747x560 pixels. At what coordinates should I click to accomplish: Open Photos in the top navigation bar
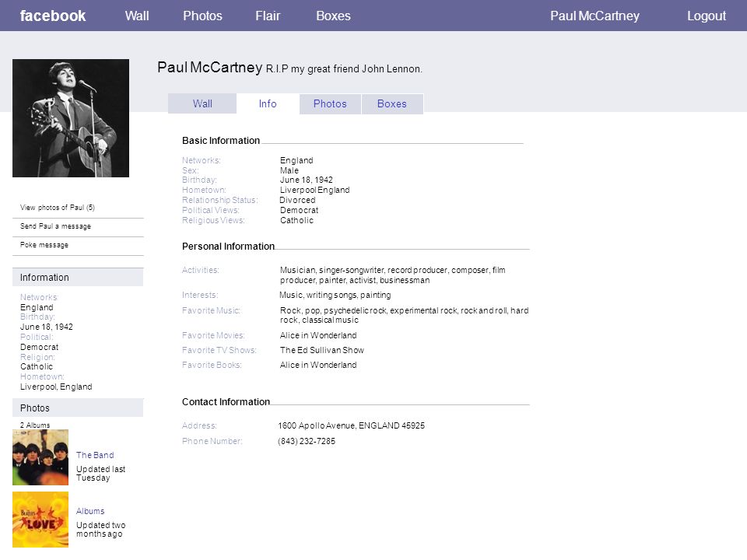(x=202, y=16)
